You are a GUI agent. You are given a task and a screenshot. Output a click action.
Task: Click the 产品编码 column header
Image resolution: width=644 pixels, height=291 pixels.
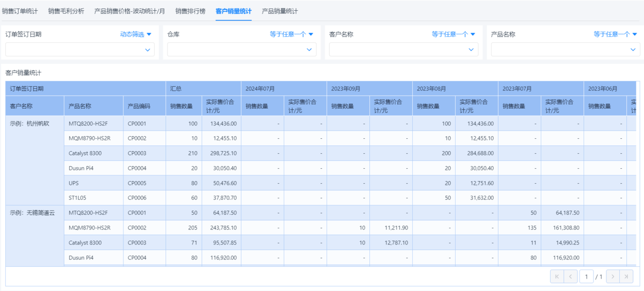click(144, 106)
